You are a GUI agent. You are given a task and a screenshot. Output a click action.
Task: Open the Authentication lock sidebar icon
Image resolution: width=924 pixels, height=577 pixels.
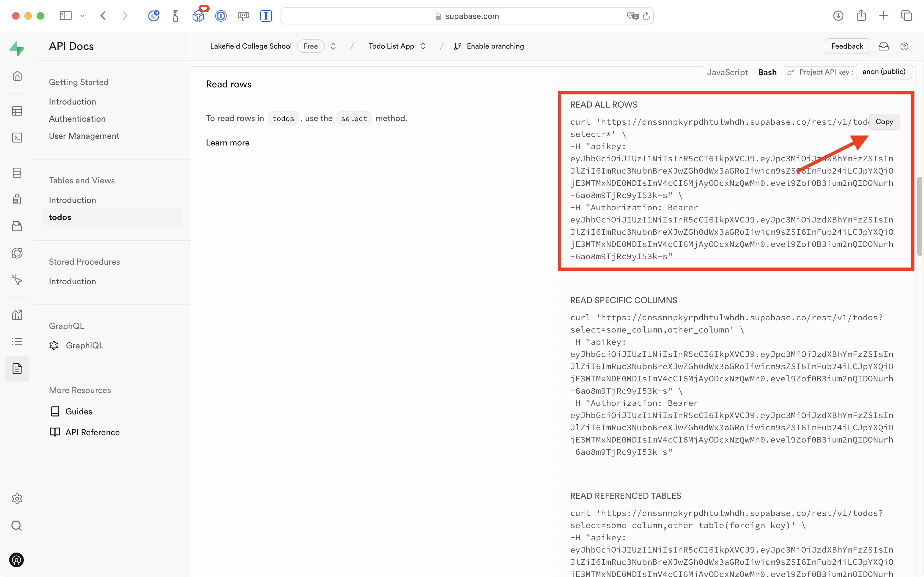click(x=17, y=199)
